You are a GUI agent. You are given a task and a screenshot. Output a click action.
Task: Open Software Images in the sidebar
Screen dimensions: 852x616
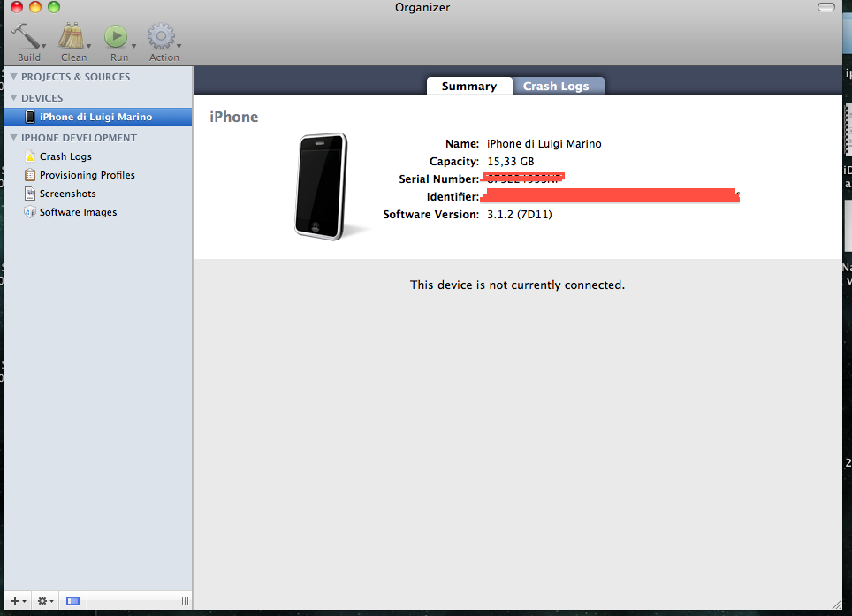(79, 212)
